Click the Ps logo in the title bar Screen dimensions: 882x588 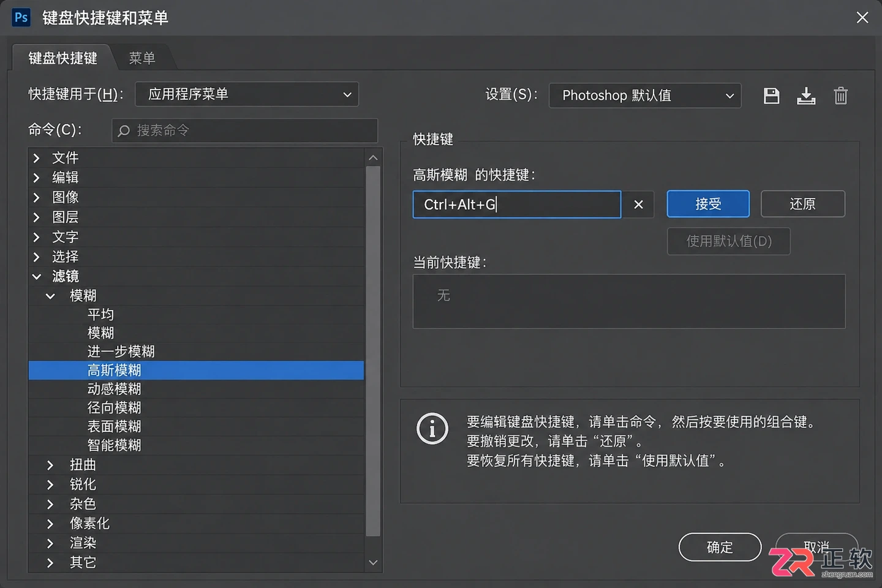[21, 17]
